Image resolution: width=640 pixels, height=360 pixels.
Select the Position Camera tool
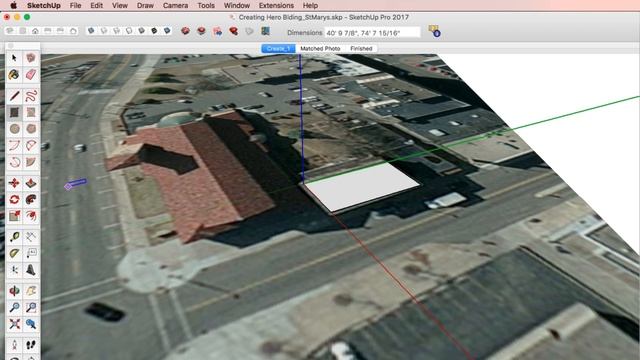14,345
